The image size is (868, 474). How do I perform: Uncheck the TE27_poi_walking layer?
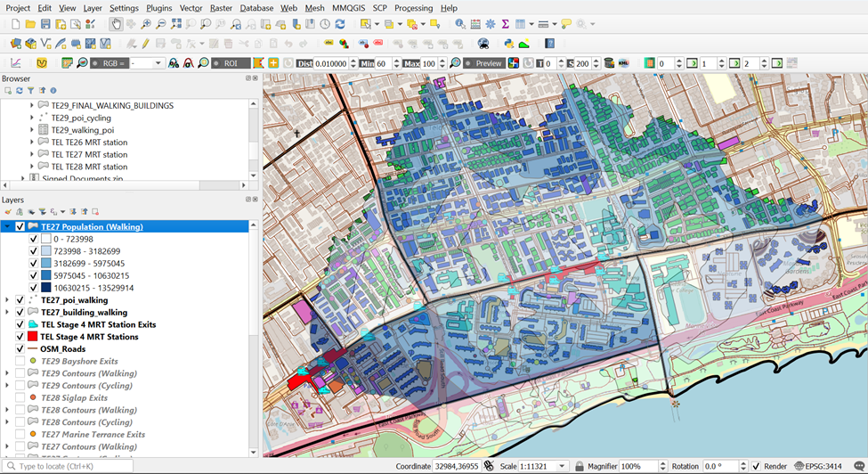(x=20, y=300)
